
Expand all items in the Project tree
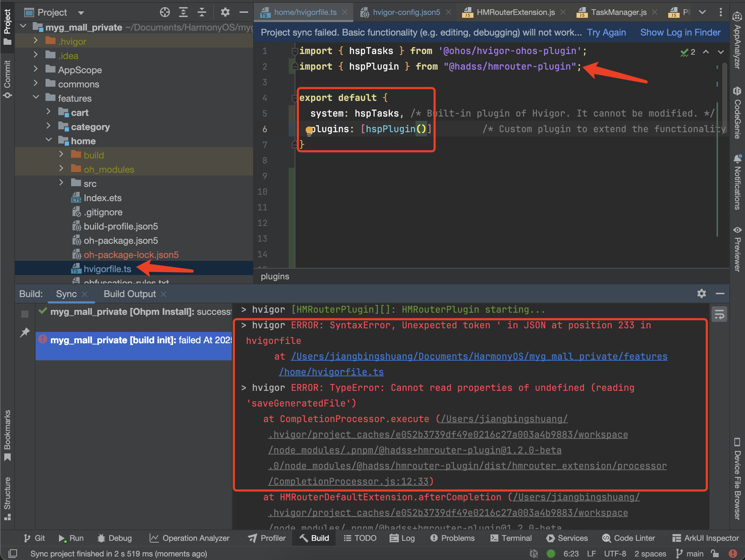[x=183, y=12]
